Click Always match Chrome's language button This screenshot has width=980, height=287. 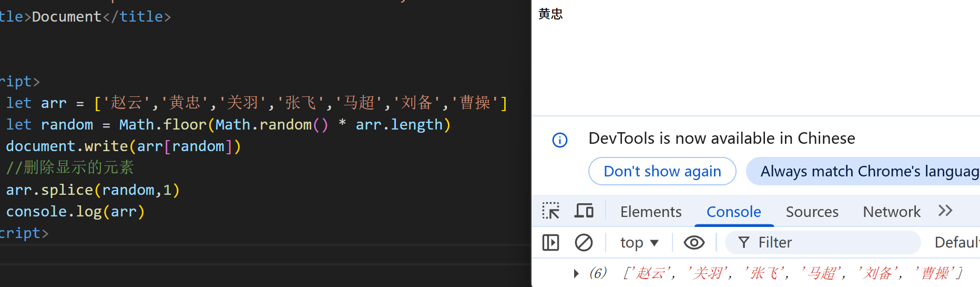[863, 171]
